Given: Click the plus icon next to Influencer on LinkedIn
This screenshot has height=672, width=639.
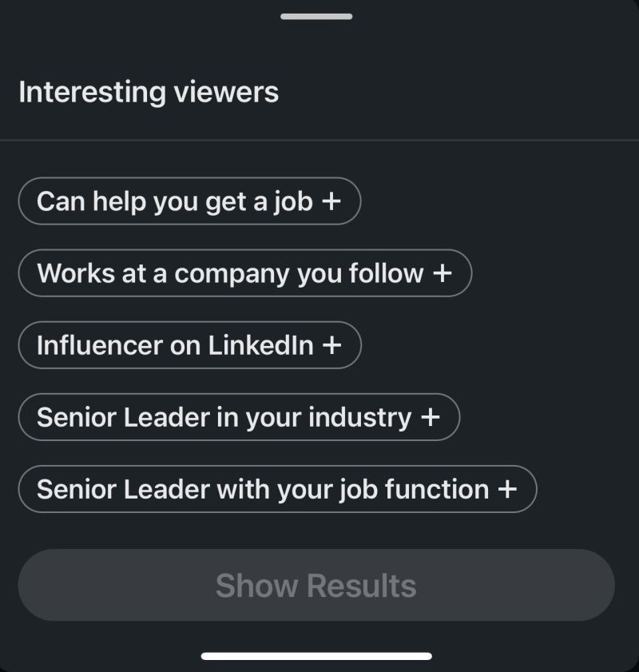Looking at the screenshot, I should pyautogui.click(x=332, y=345).
